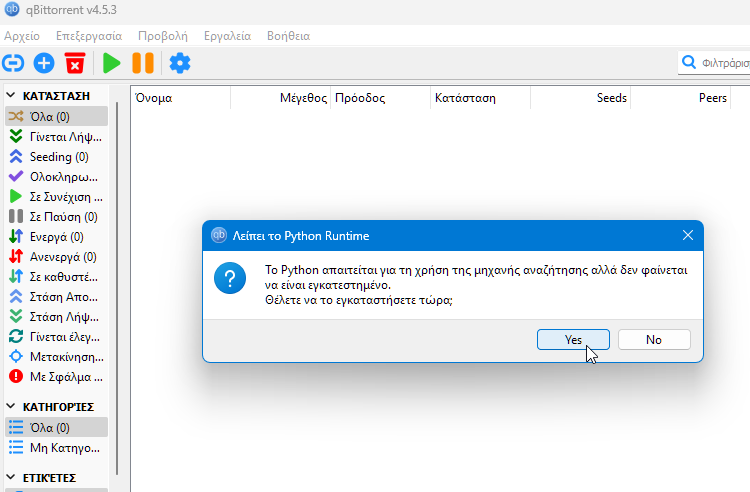The image size is (750, 492).
Task: Select the Ενεργά (0) filter label
Action: pyautogui.click(x=56, y=237)
